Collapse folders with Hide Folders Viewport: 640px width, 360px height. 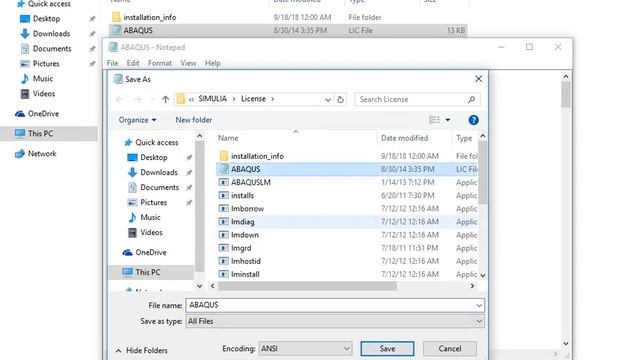(142, 350)
